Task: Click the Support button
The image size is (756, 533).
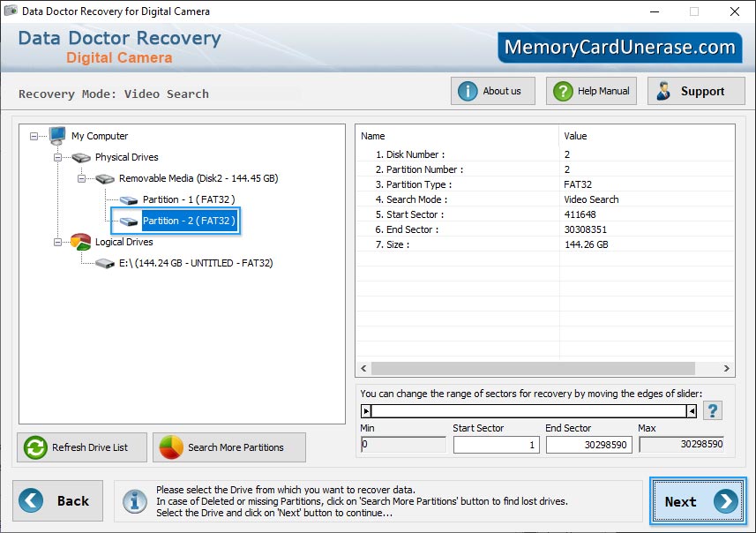Action: (x=696, y=91)
